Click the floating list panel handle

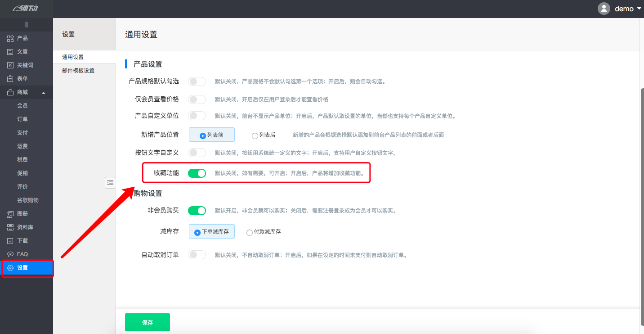pyautogui.click(x=110, y=182)
